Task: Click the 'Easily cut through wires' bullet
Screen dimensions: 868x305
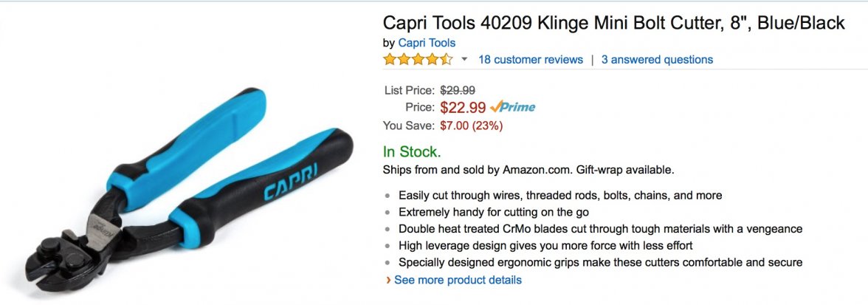Action: pyautogui.click(x=559, y=196)
